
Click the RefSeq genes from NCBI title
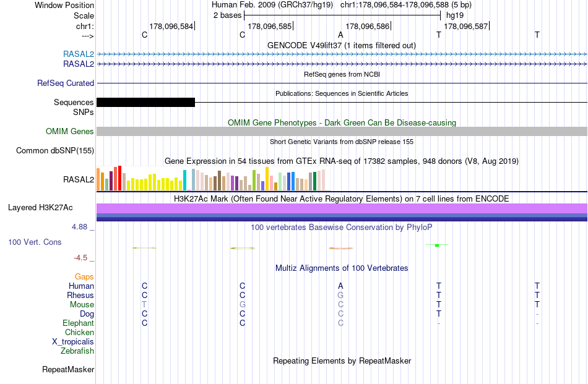[342, 74]
